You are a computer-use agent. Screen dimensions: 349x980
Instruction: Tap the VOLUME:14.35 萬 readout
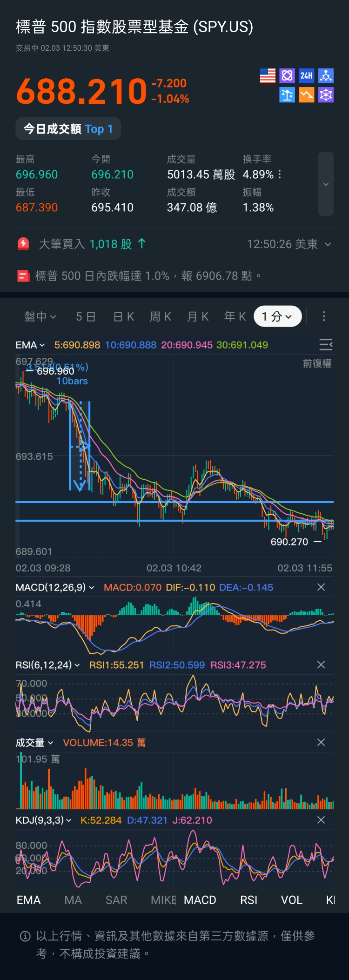click(x=104, y=743)
